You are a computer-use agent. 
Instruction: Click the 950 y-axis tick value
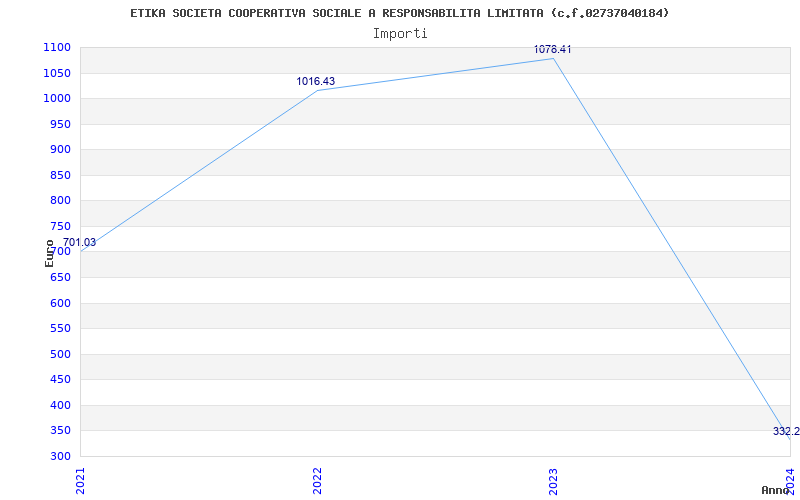coord(63,124)
